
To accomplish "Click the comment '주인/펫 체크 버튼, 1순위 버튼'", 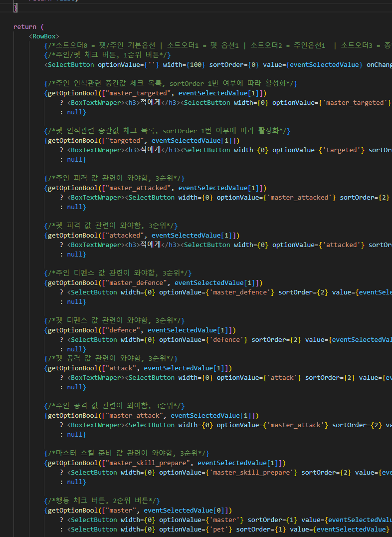I will [108, 55].
